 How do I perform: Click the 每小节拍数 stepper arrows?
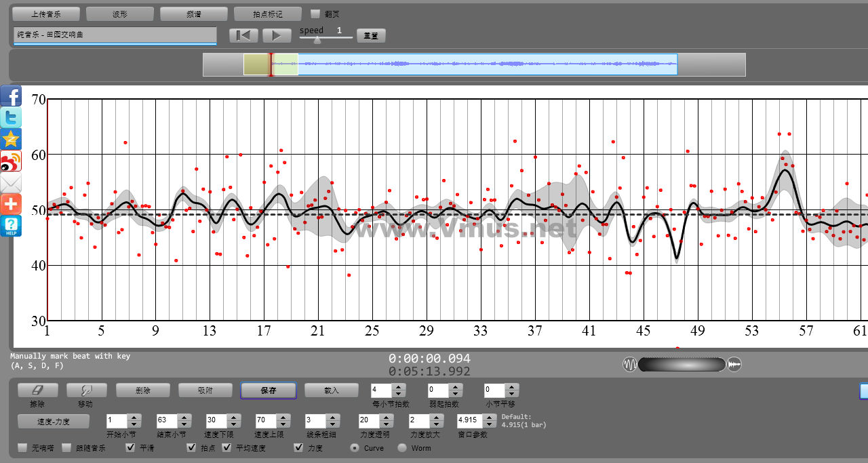pos(399,390)
